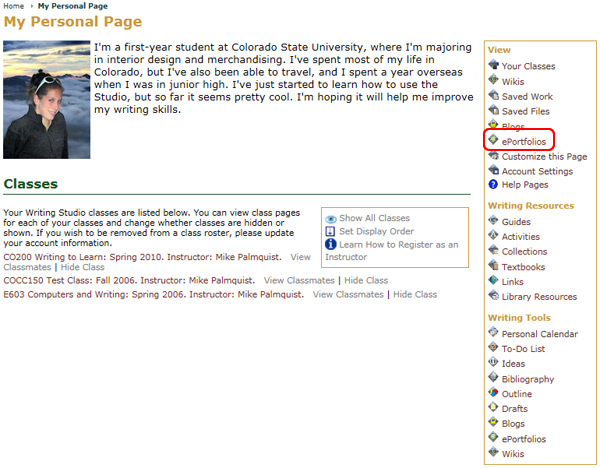Click the Collections icon
Viewport: 600px width, 468px height.
coord(494,250)
